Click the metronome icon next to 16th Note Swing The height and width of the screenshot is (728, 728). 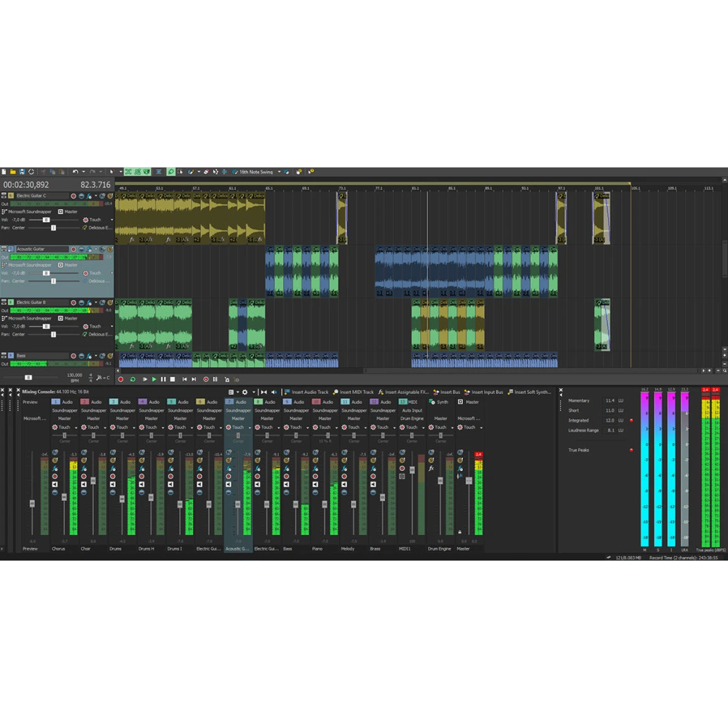tap(234, 172)
